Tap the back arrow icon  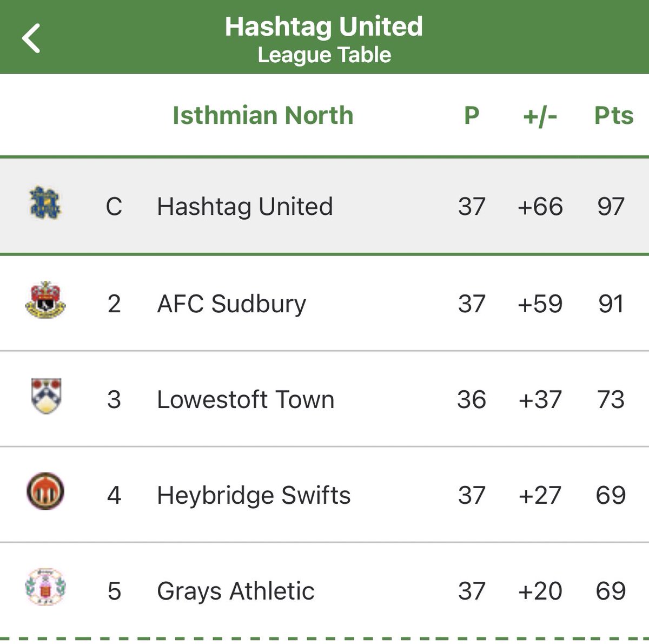click(x=31, y=38)
